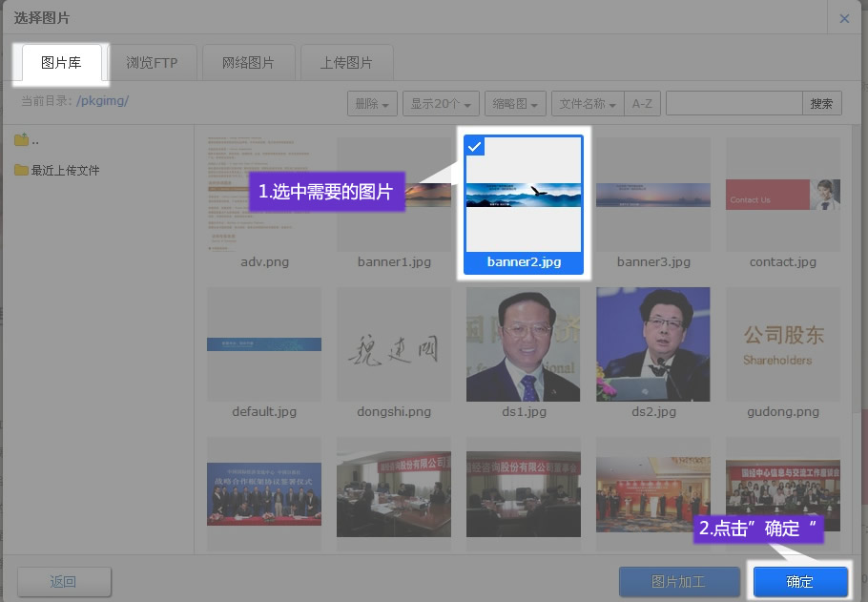868x602 pixels.
Task: Select the contact.jpg thumbnail
Action: [x=782, y=195]
